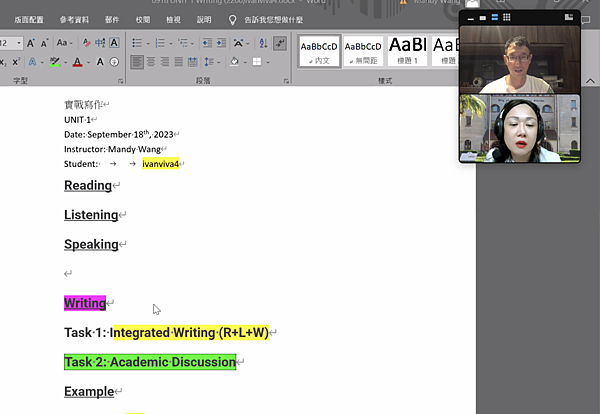Screen dimensions: 600x414
Task: Collapse the ribbon with the up chevron
Action: (590, 81)
